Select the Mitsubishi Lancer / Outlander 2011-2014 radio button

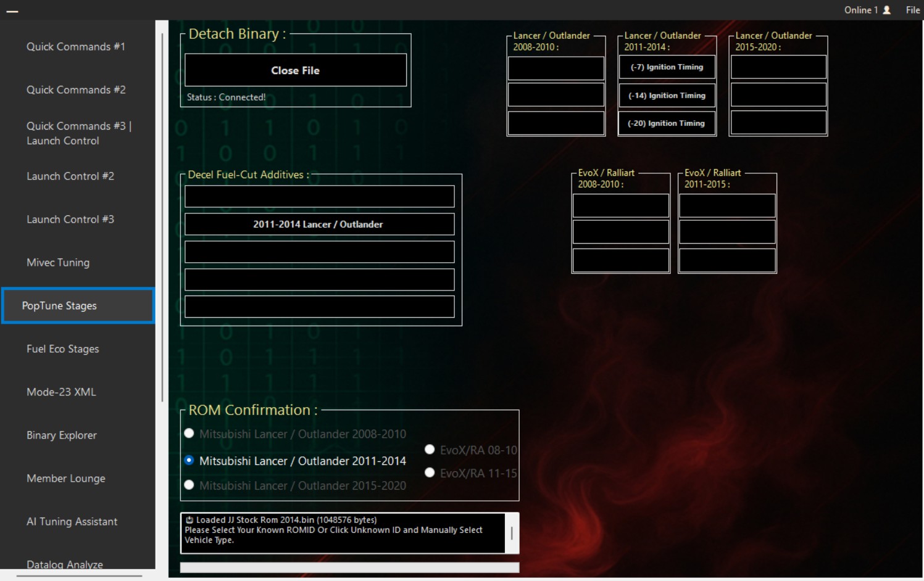189,460
